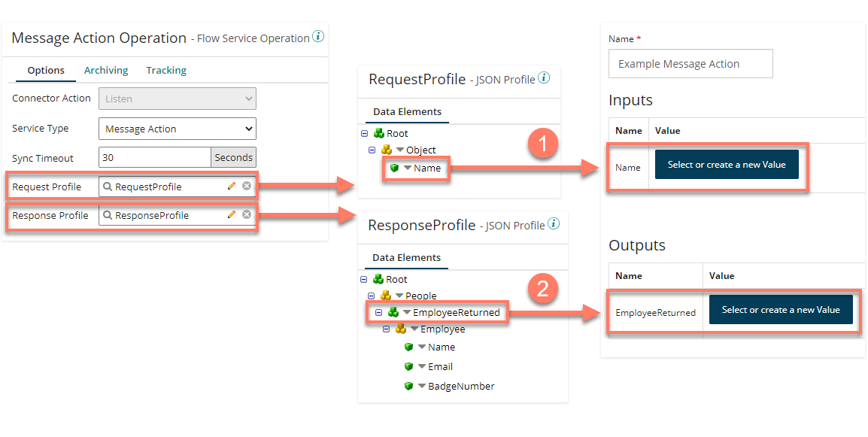Open the disabled Connector Action dropdown

pos(178,99)
